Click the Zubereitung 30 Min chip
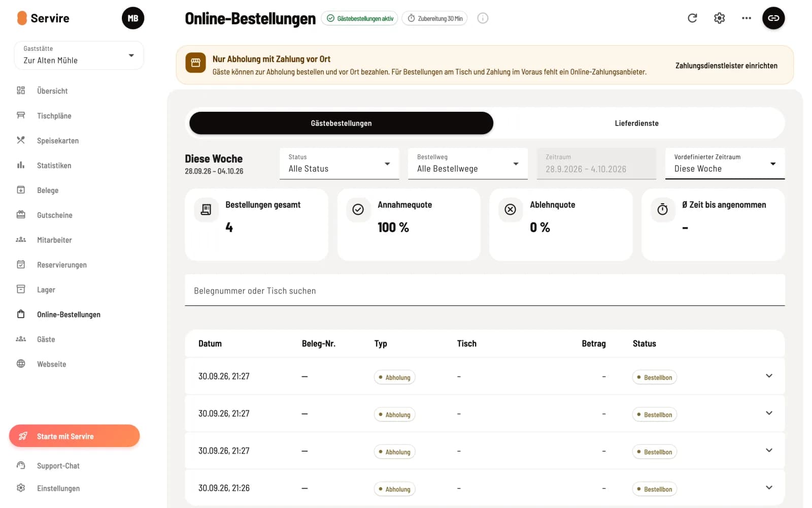 [x=434, y=18]
